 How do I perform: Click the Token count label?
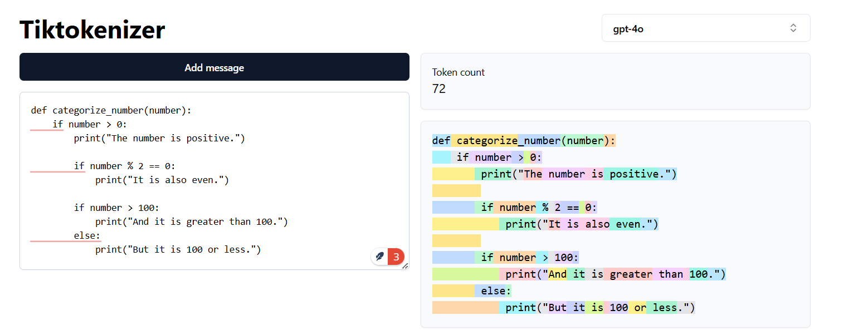pyautogui.click(x=458, y=72)
